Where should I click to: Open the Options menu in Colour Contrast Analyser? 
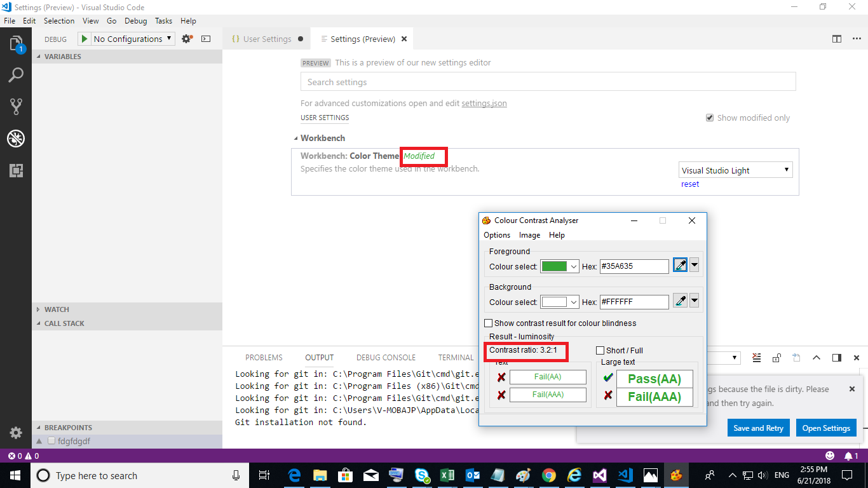click(497, 235)
